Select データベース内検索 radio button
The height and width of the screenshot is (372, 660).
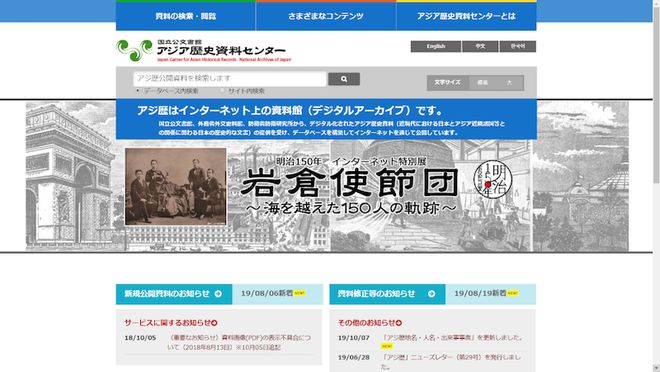138,90
